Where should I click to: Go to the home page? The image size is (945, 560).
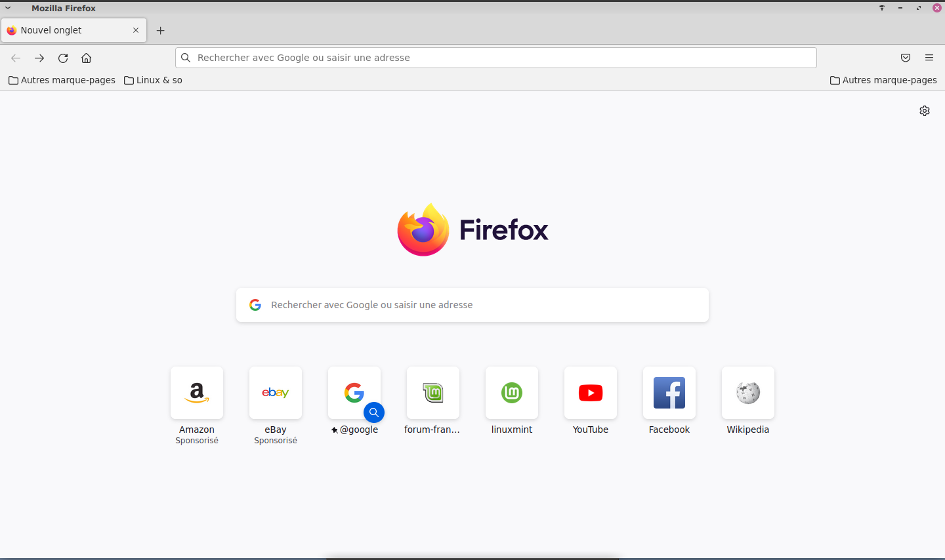(86, 58)
